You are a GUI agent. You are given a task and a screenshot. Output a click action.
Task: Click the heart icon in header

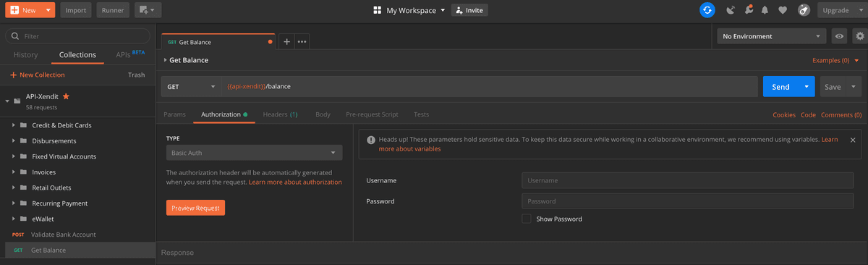(782, 10)
